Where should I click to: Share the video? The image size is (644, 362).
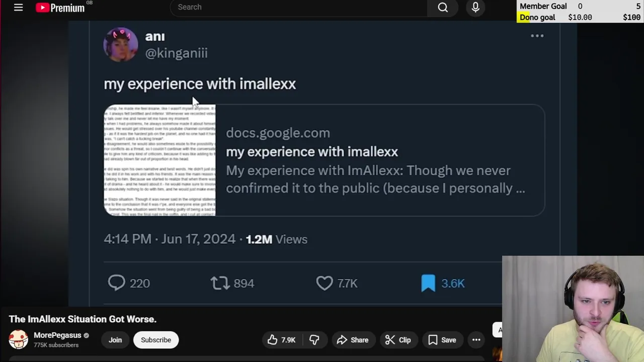[353, 340]
